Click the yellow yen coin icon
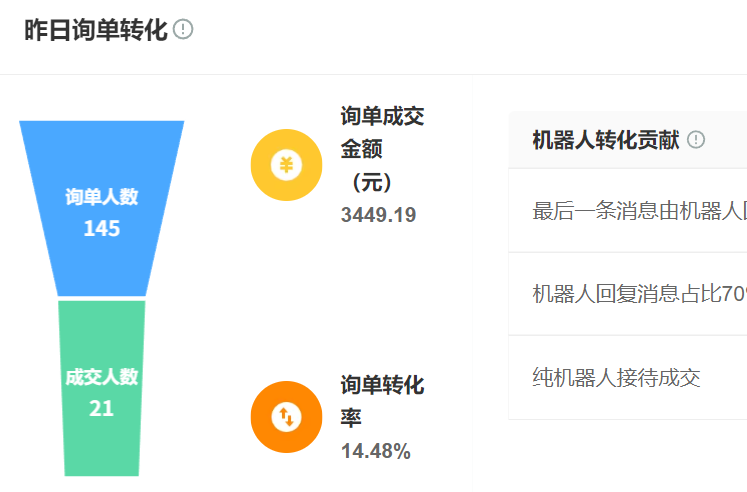The image size is (747, 492). point(287,165)
